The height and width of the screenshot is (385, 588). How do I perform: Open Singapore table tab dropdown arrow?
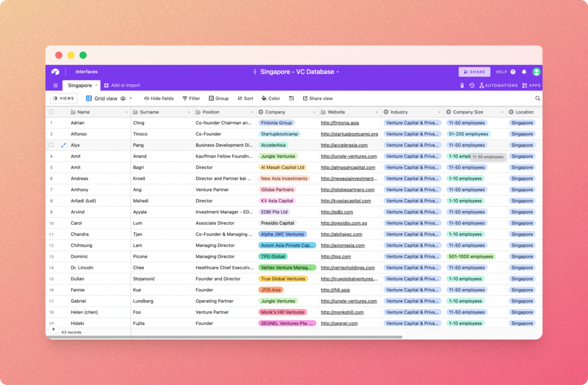96,85
